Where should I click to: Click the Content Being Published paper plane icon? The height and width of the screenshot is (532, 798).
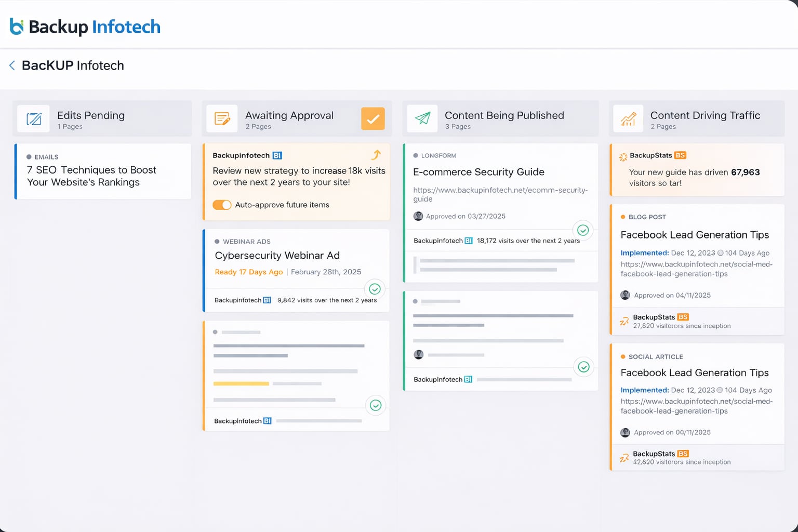coord(422,119)
